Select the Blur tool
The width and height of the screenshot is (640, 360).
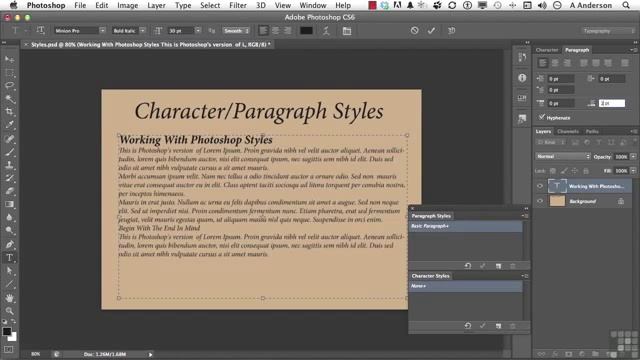coord(9,218)
